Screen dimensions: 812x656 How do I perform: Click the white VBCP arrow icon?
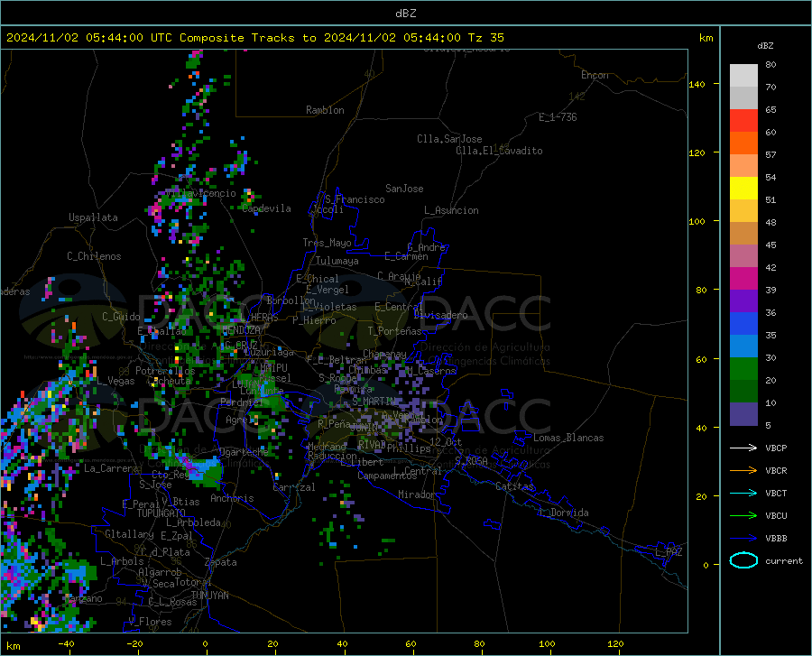(743, 448)
